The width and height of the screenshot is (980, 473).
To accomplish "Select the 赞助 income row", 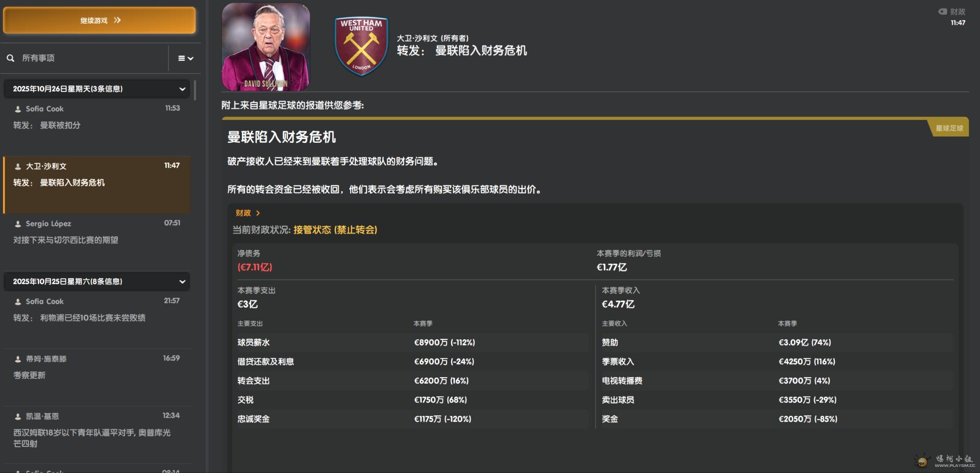I will (x=777, y=342).
